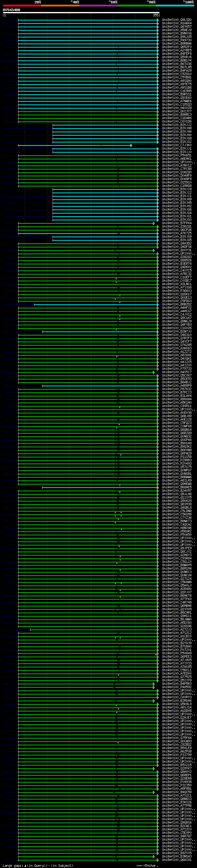Screen dimensions: 197x868
Task: Open hit UniRef100_A2YBE5
Action: pos(177,50)
